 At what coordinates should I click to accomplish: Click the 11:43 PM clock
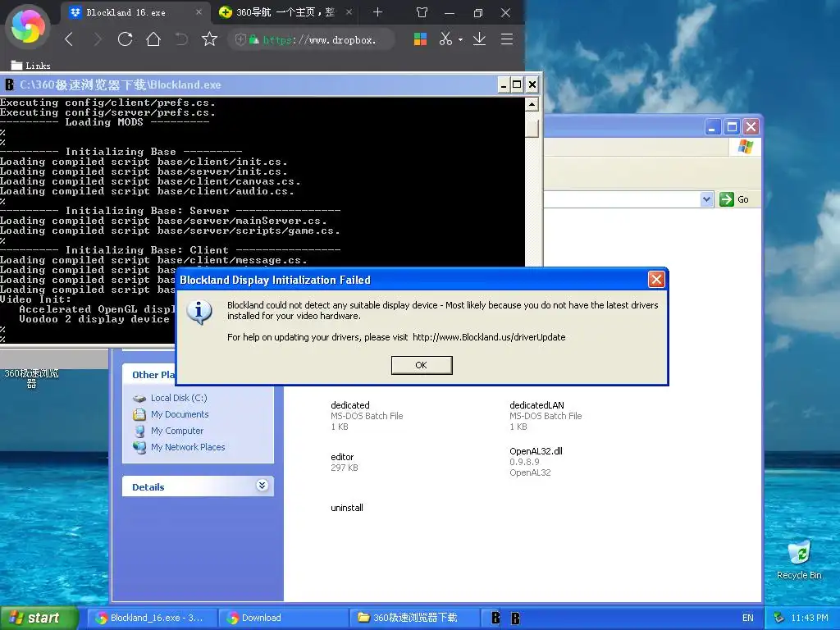tap(810, 619)
